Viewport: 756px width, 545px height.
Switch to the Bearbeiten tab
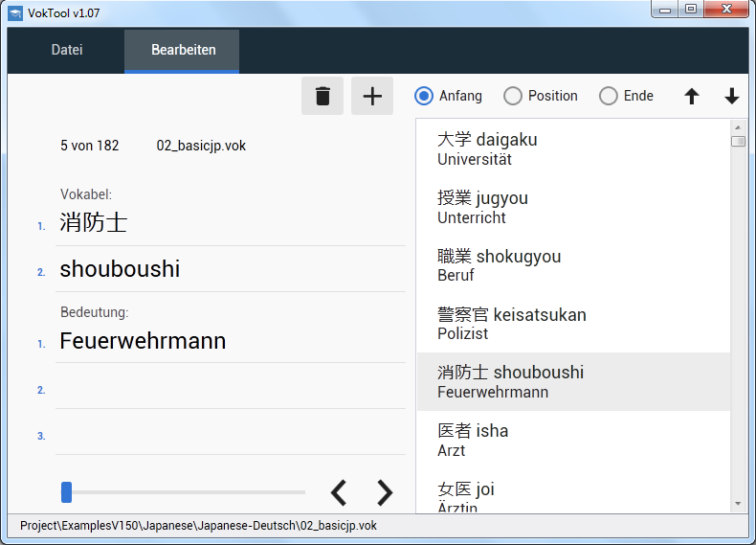click(182, 50)
